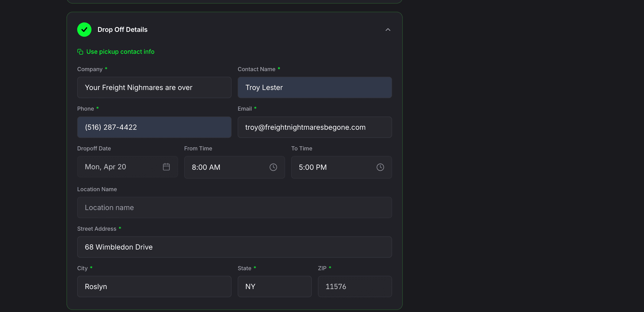The image size is (644, 312).
Task: Click the Contact Name label
Action: click(x=257, y=69)
